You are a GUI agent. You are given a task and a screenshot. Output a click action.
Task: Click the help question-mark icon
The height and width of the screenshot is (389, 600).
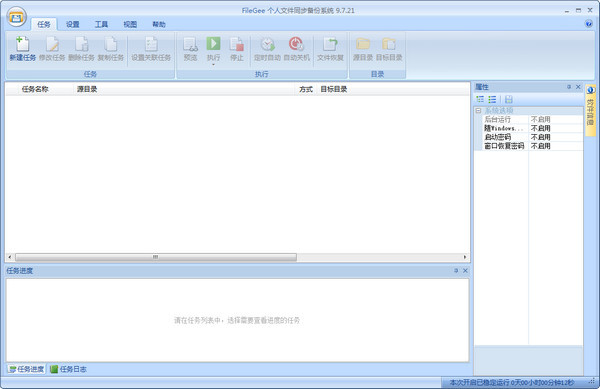(x=589, y=24)
